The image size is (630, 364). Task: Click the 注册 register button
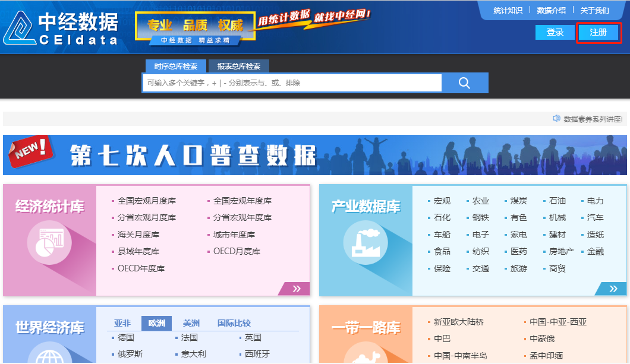point(598,33)
